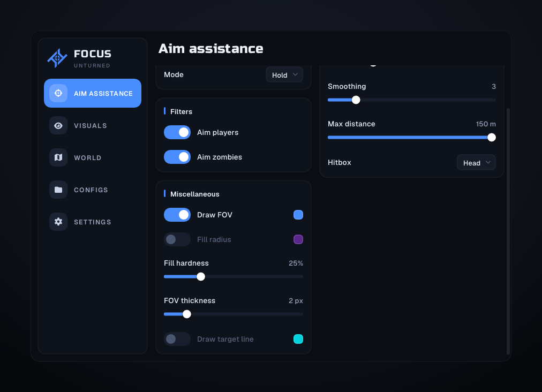The width and height of the screenshot is (542, 392).
Task: Disable the Draw FOV toggle
Action: [x=177, y=215]
